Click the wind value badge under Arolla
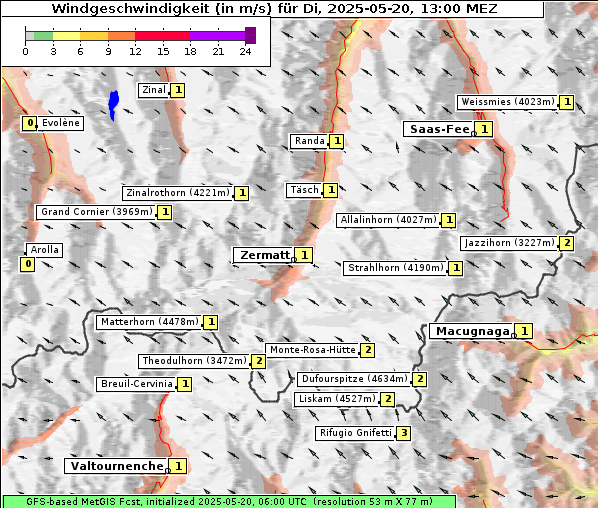Image resolution: width=598 pixels, height=508 pixels. (x=27, y=264)
